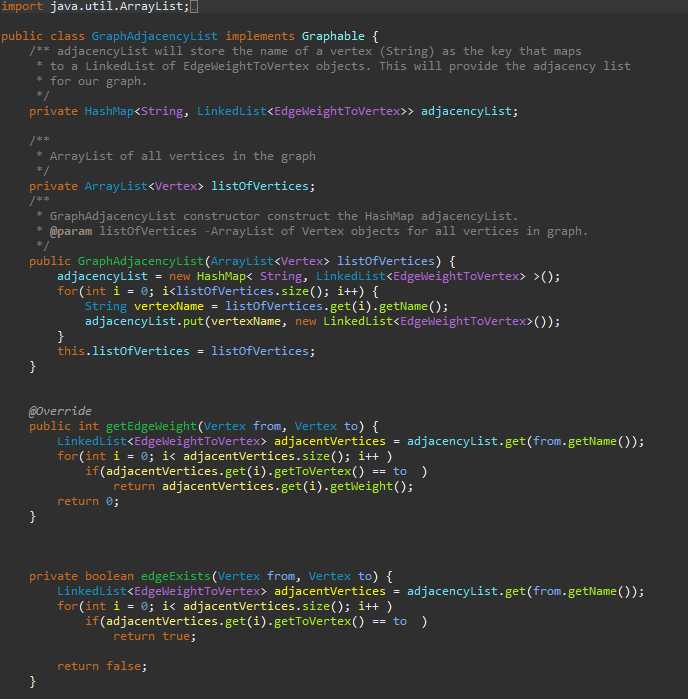Click the "return true;" statement
This screenshot has height=699, width=688.
(x=155, y=636)
